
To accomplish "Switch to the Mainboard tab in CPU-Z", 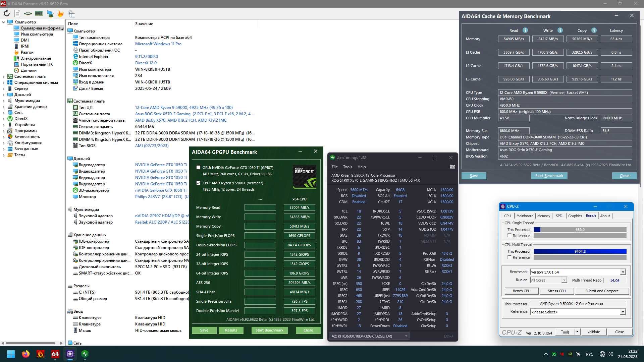I will [525, 216].
